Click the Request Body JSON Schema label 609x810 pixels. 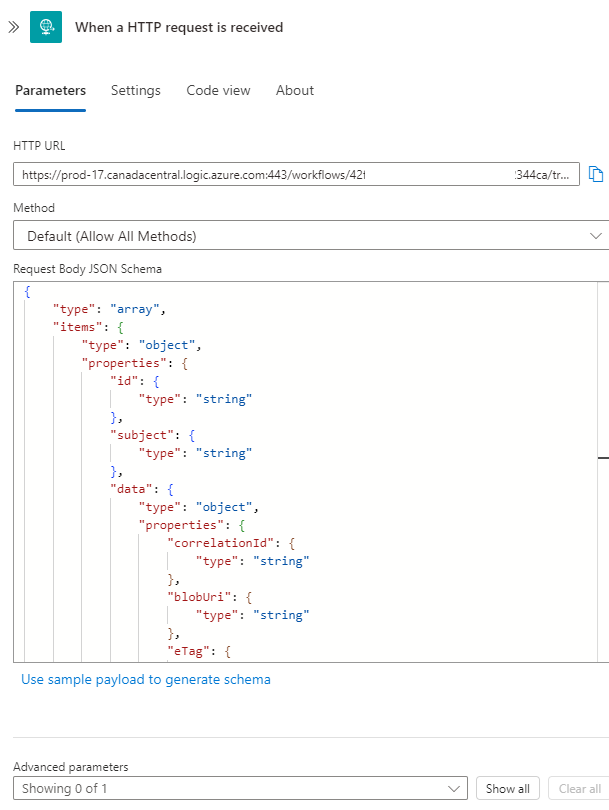(x=87, y=269)
